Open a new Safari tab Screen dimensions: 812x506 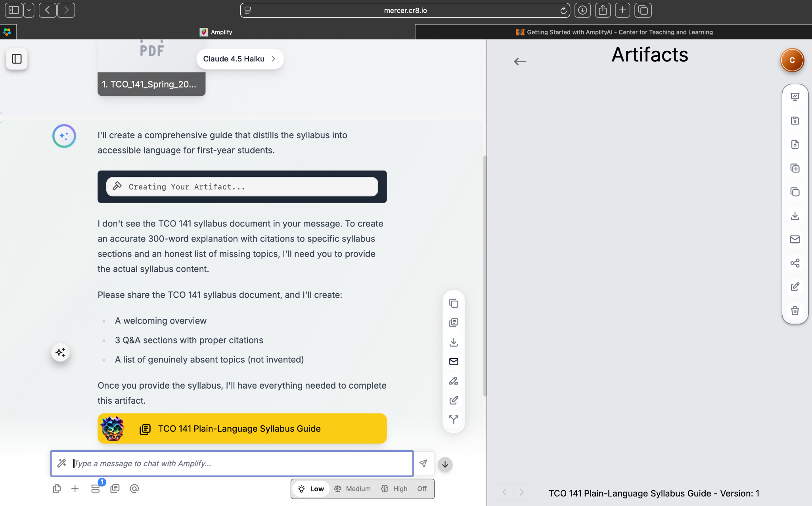[622, 10]
